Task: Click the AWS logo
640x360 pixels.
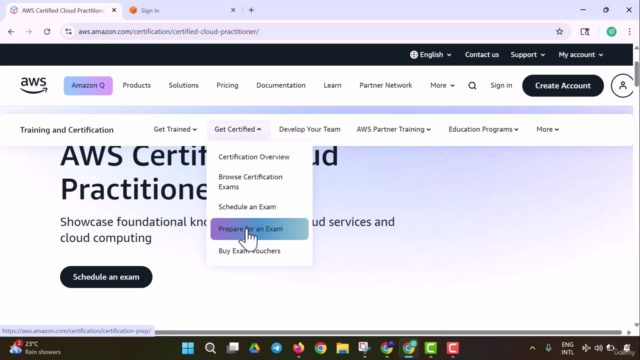Action: coord(33,85)
